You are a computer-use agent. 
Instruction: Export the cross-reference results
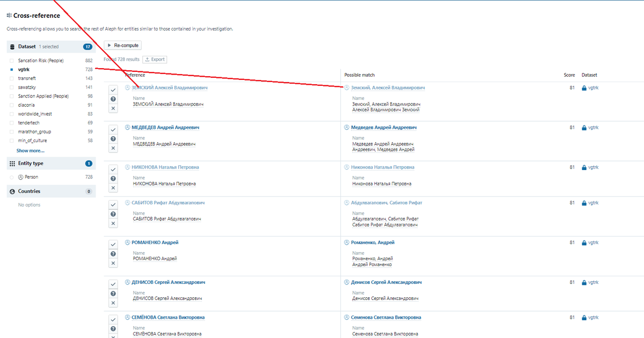coord(154,60)
